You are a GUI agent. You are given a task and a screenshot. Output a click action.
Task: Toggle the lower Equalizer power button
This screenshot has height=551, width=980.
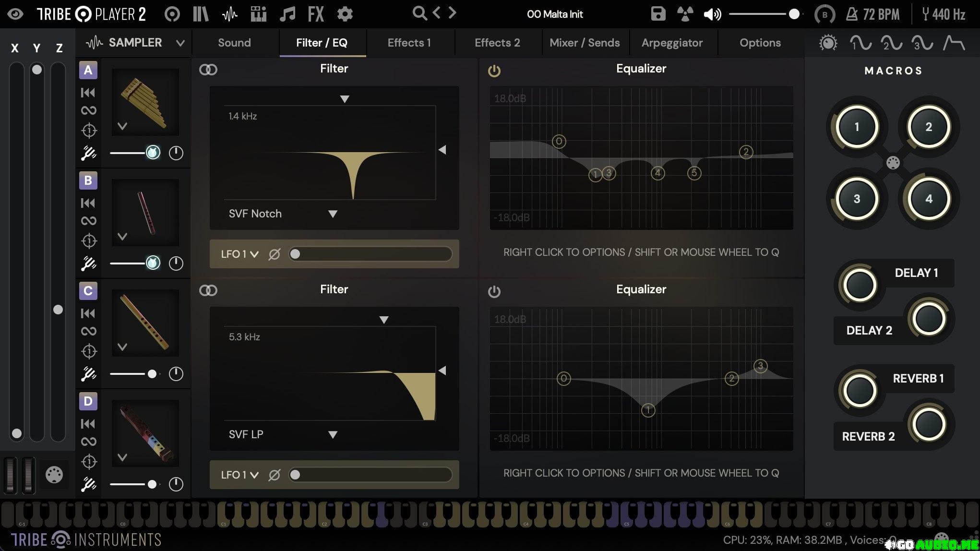(494, 291)
